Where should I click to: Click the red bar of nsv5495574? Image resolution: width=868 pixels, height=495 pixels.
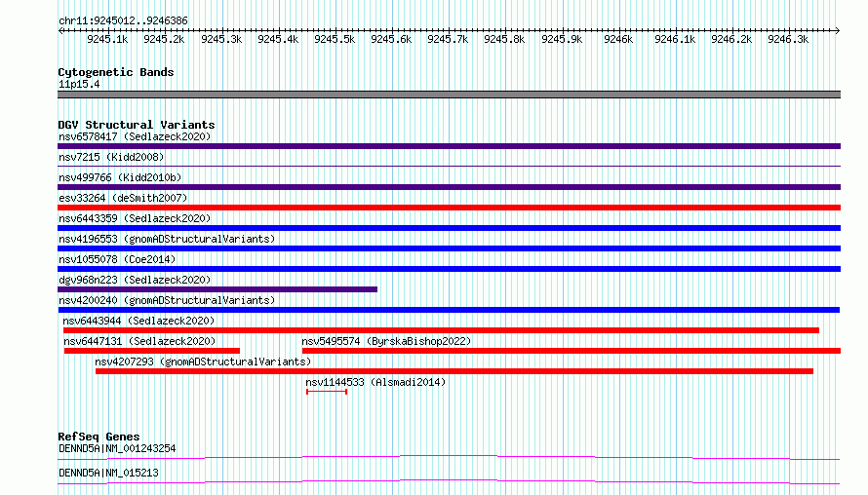(572, 351)
